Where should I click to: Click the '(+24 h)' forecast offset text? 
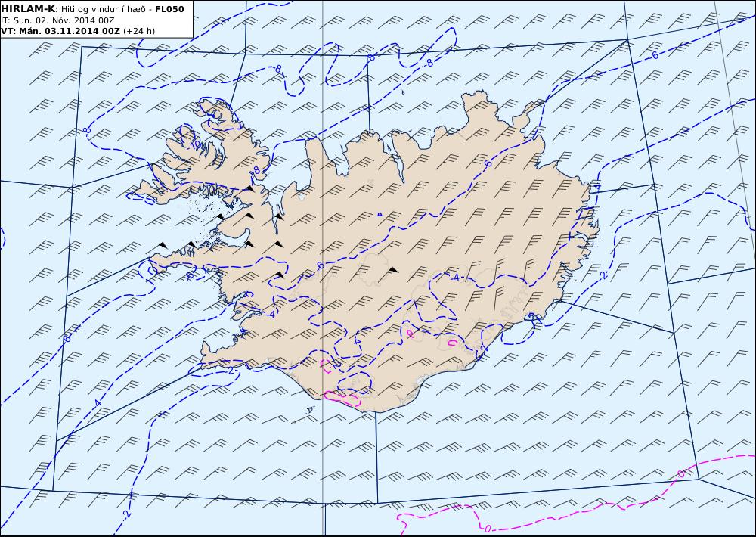tap(139, 31)
